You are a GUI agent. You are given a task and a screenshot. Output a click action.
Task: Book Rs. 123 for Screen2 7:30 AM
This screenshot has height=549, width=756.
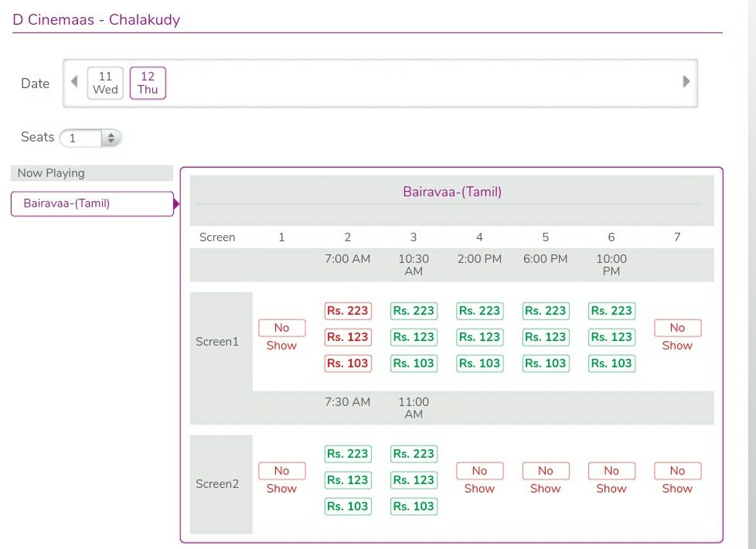pyautogui.click(x=348, y=480)
